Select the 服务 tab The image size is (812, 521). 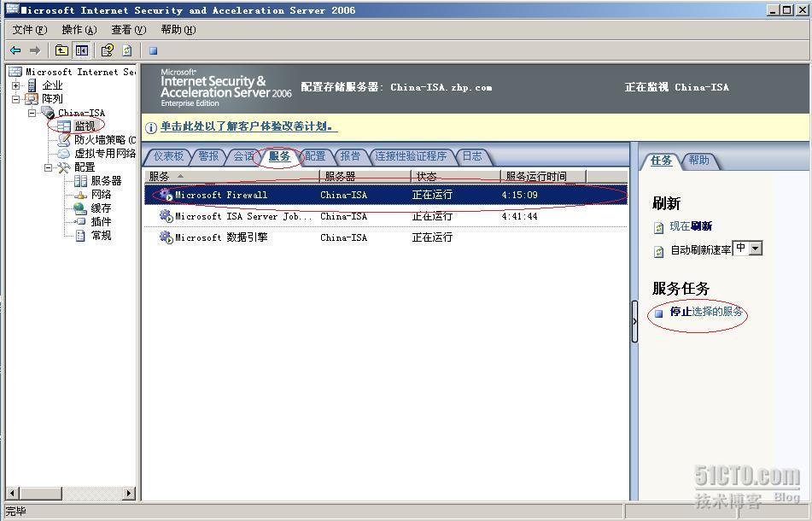tap(280, 156)
